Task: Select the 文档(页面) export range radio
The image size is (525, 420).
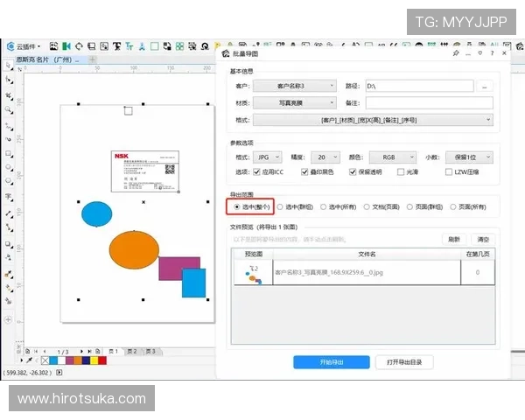Action: click(367, 207)
